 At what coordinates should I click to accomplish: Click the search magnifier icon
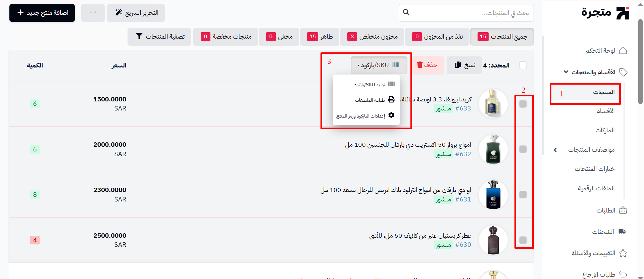point(406,12)
